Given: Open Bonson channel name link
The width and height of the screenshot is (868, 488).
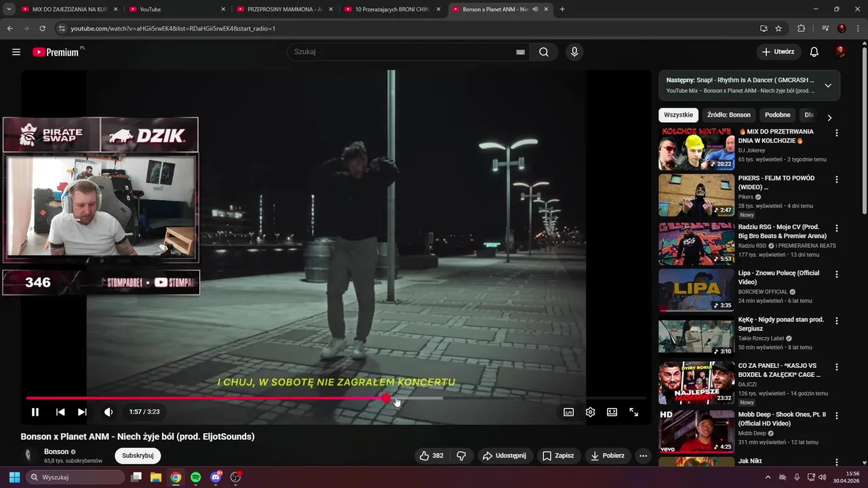Looking at the screenshot, I should click(56, 452).
